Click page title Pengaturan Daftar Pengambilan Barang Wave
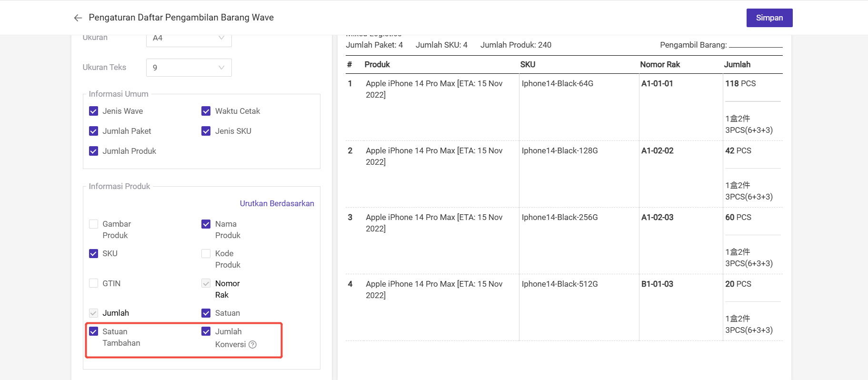 [181, 18]
